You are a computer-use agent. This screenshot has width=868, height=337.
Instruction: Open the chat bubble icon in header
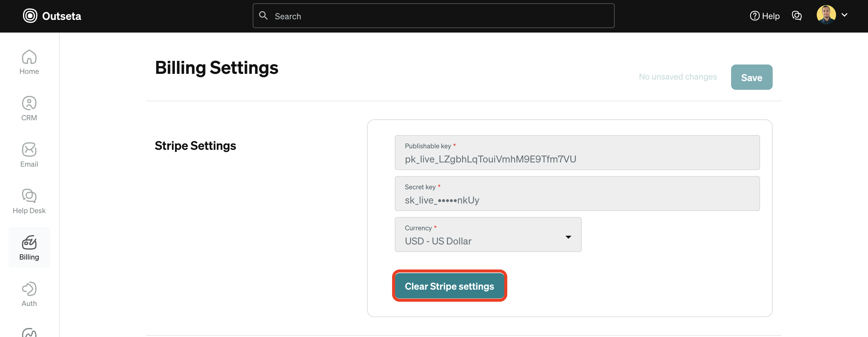[x=797, y=15]
